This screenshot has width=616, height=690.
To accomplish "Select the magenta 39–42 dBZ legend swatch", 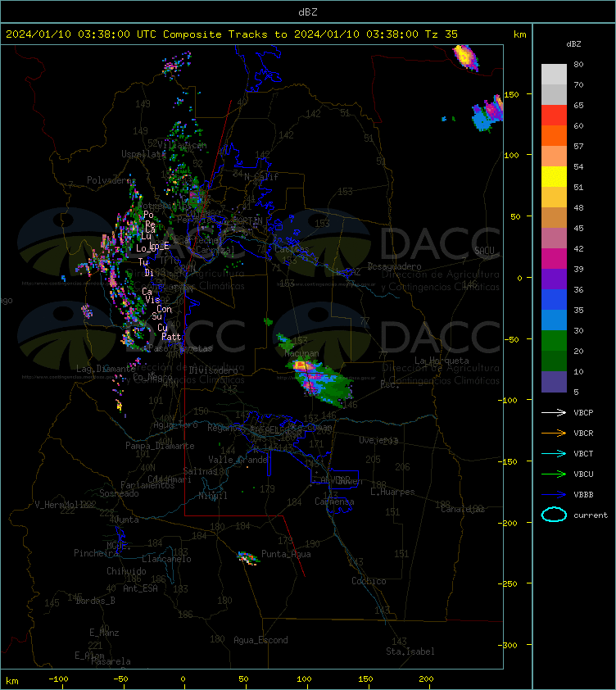I will pos(554,259).
